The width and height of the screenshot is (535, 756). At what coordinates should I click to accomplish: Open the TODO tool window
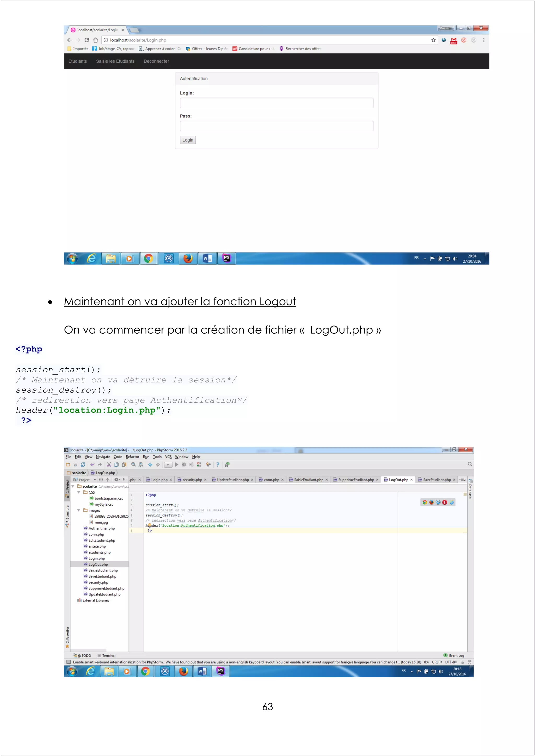click(82, 655)
